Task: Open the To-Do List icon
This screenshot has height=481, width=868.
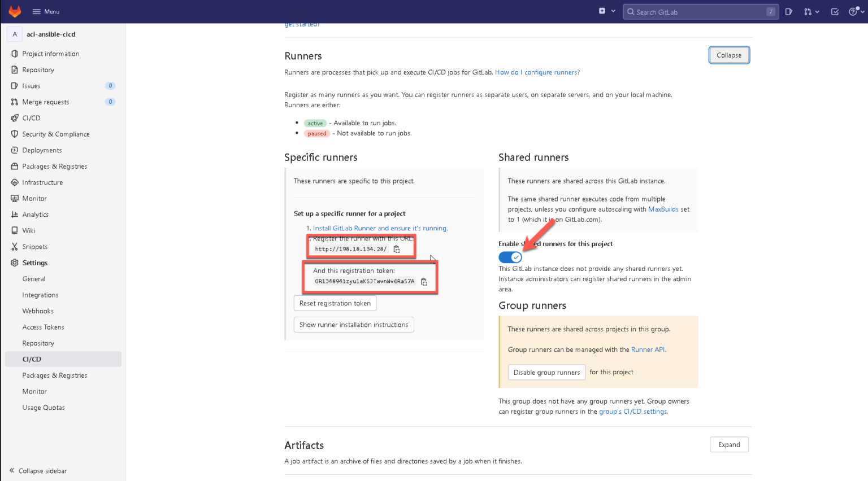Action: (x=835, y=11)
